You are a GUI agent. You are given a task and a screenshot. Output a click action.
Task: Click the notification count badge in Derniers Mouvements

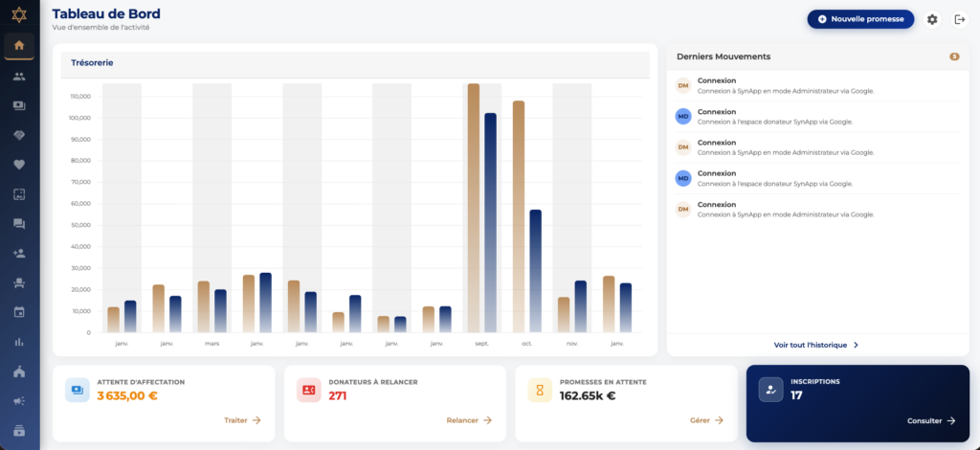coord(953,56)
